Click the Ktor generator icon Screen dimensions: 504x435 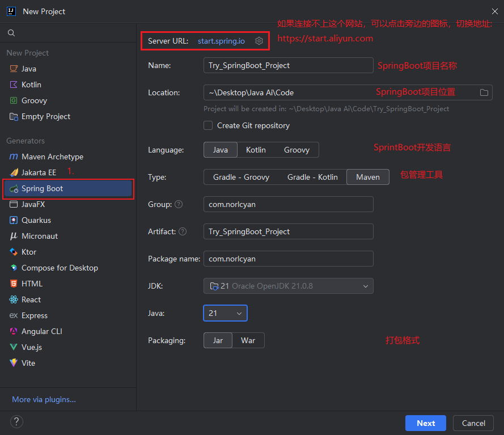14,252
